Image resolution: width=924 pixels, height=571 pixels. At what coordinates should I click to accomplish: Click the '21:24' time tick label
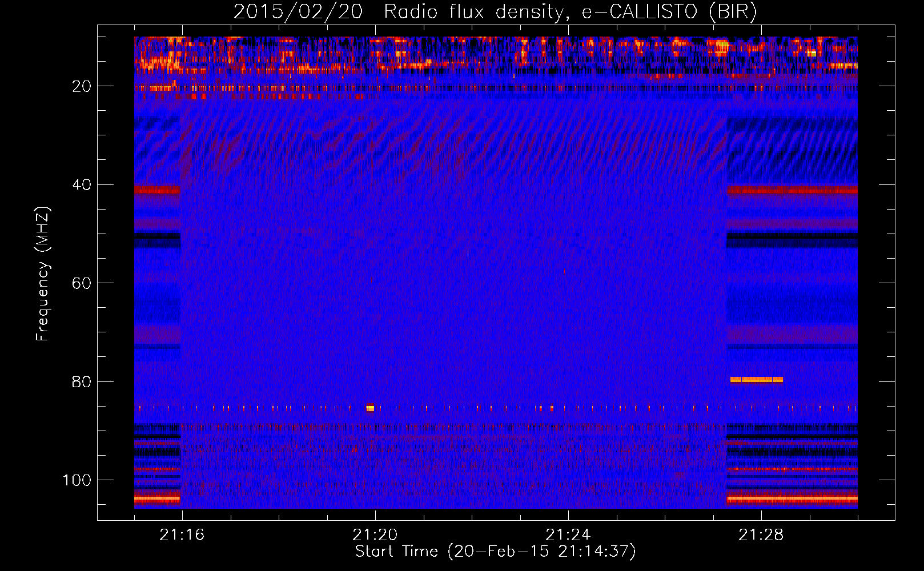(568, 534)
